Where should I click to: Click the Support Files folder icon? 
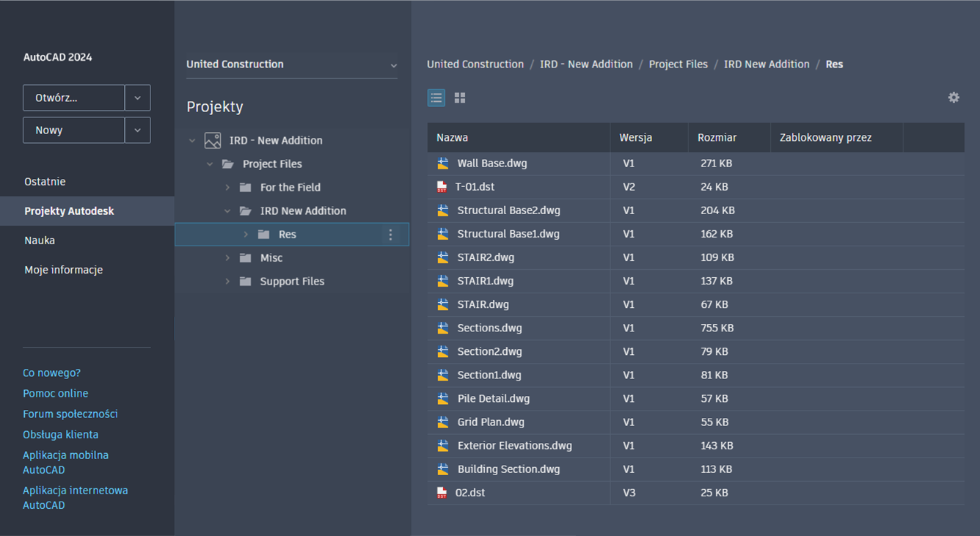click(246, 281)
